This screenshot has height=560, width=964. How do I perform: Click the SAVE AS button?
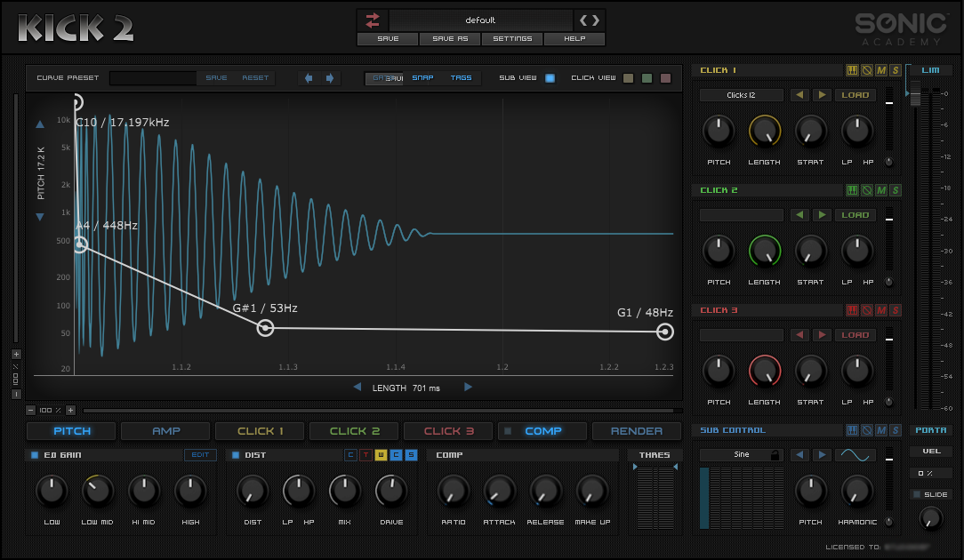[450, 39]
